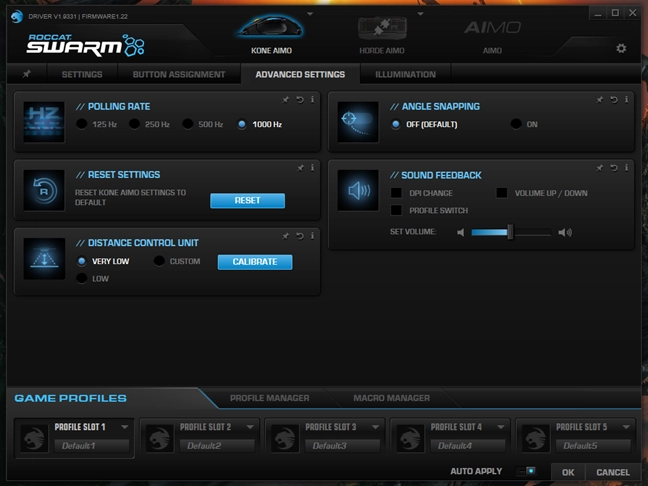Open Profile Slot 5 dropdown arrow

pyautogui.click(x=626, y=427)
